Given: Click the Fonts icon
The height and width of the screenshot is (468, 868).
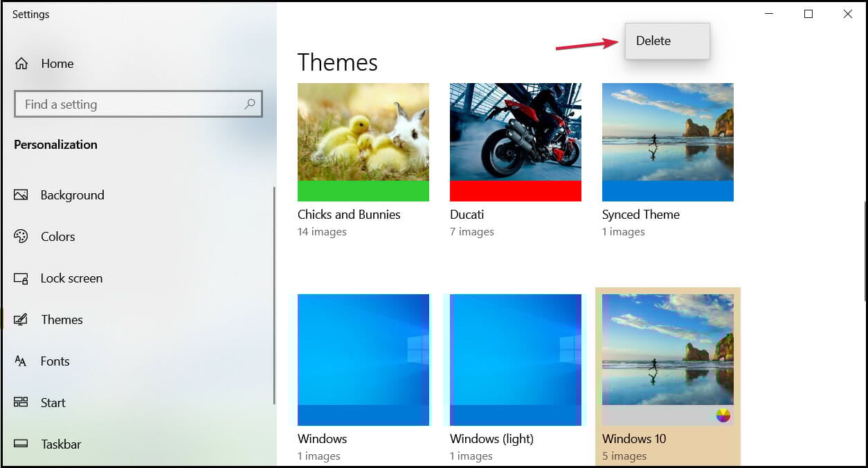Looking at the screenshot, I should coord(21,361).
